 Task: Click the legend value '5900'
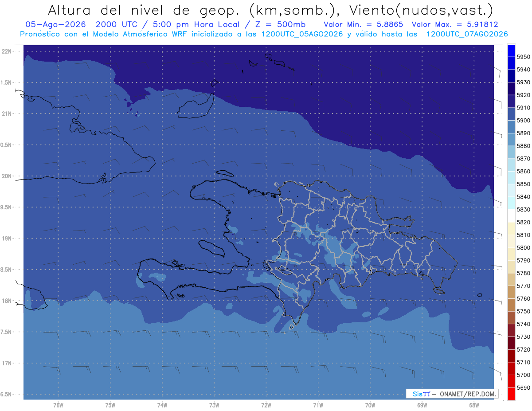point(523,121)
